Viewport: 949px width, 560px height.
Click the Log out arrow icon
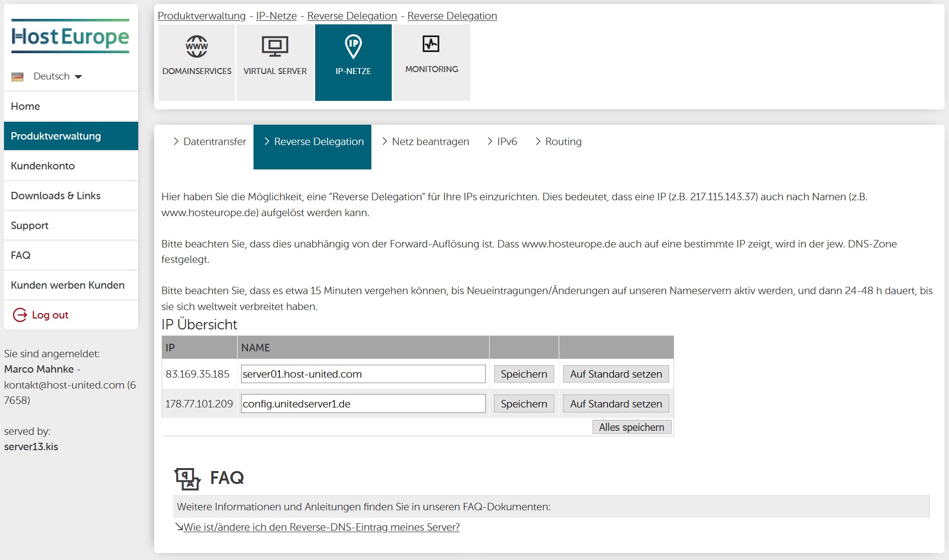coord(20,315)
